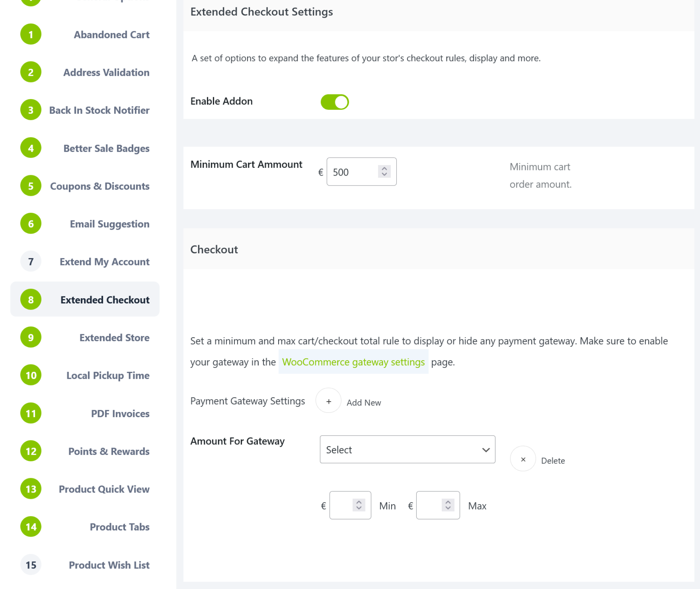Screen dimensions: 700x589
Task: Click the Max amount stepper arrows
Action: (448, 505)
